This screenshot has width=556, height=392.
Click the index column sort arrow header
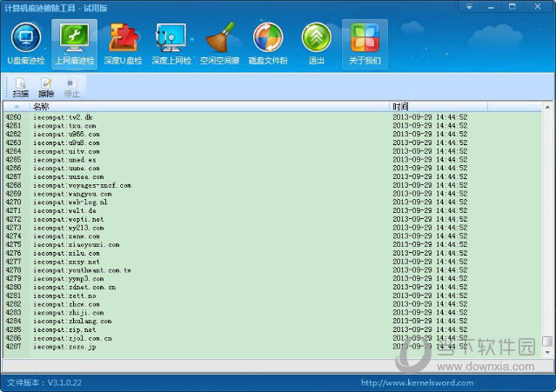pos(16,106)
